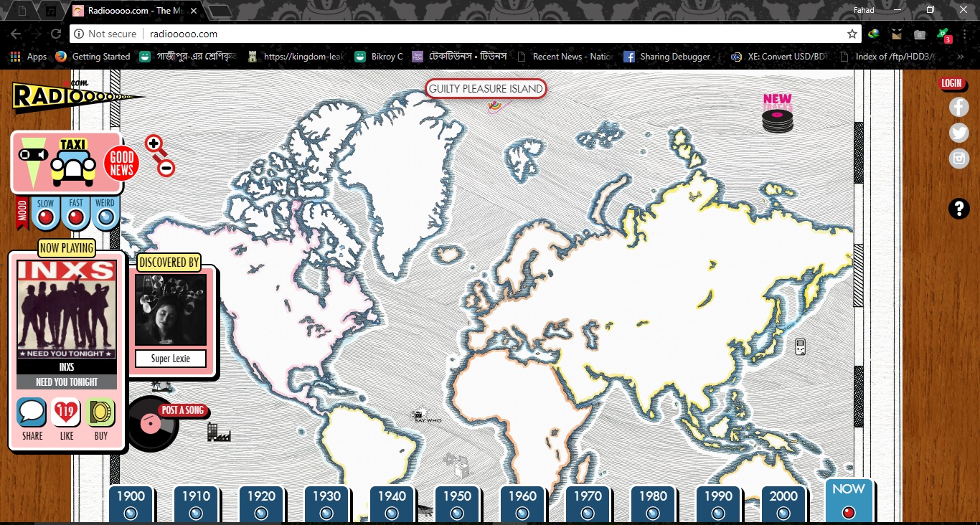The image size is (980, 525).
Task: Open the Twitter bird icon
Action: 959,133
